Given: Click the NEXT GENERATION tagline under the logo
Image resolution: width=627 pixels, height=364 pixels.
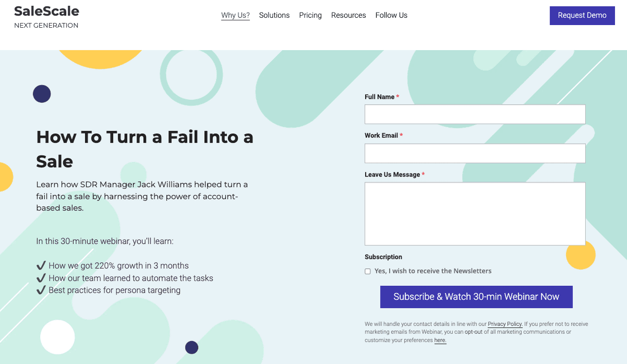Looking at the screenshot, I should (x=46, y=26).
